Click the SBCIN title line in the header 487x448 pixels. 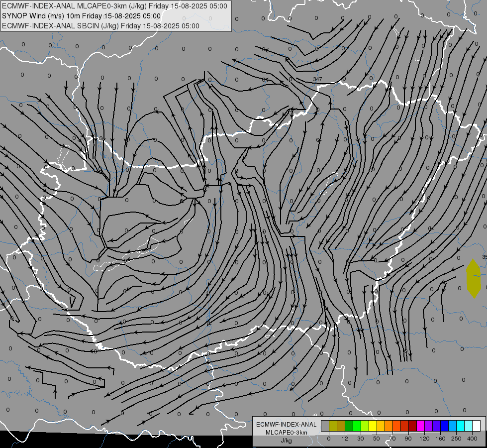click(100, 26)
